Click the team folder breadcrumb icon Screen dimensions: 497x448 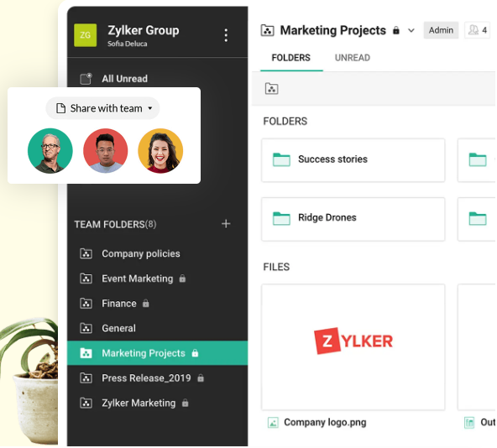click(272, 89)
